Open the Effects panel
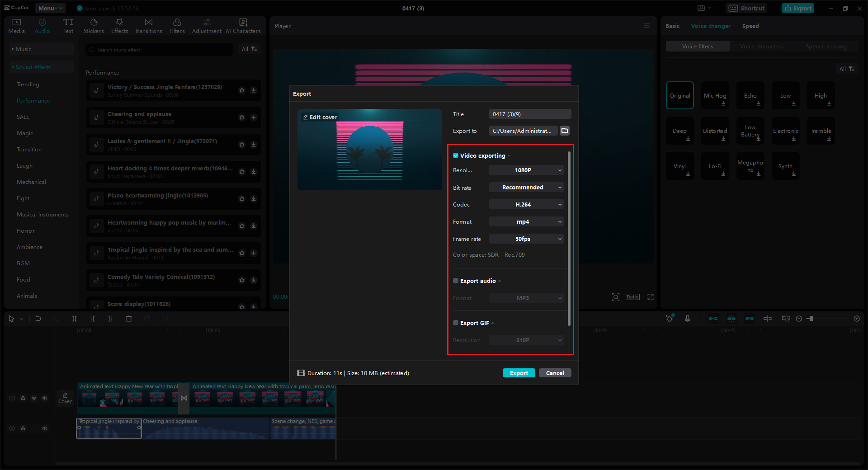The image size is (868, 470). 120,26
